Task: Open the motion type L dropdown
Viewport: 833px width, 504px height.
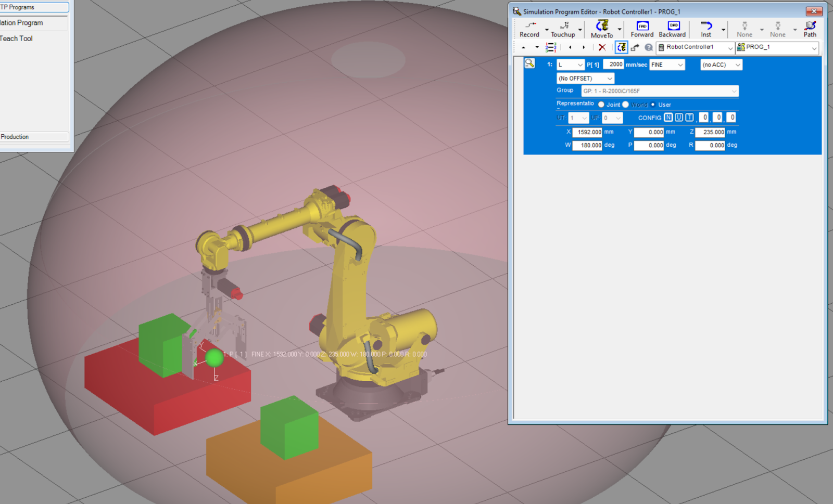Action: click(571, 64)
